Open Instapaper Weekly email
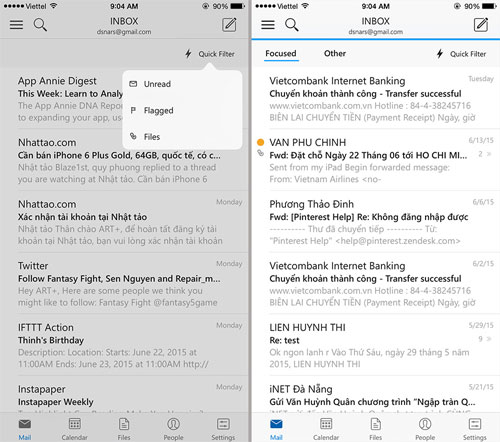 point(124,395)
